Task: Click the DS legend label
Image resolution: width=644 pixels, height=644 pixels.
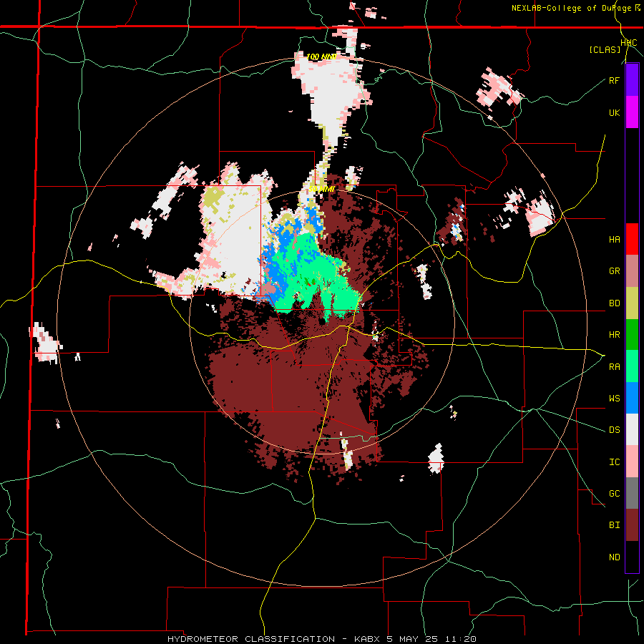Action: (x=614, y=430)
